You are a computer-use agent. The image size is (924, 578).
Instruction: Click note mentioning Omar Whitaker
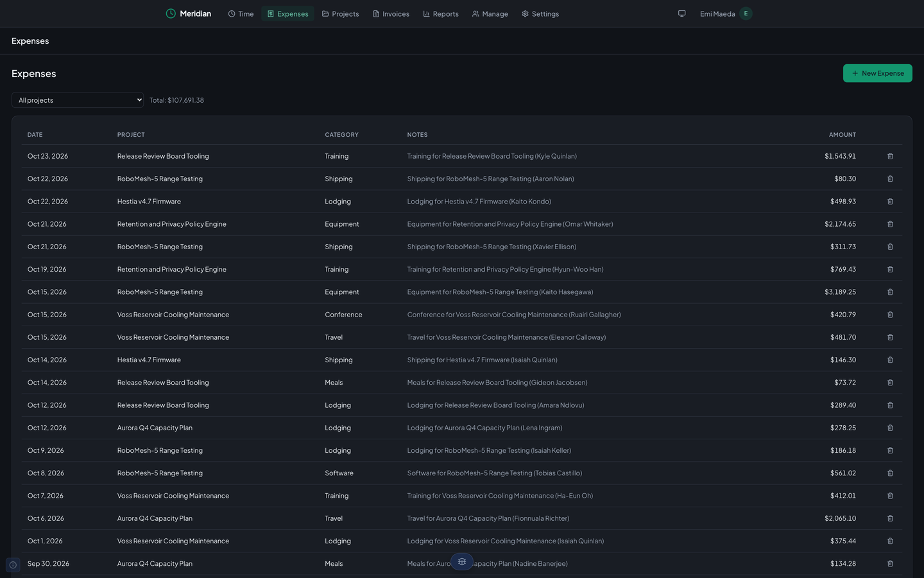(x=510, y=224)
